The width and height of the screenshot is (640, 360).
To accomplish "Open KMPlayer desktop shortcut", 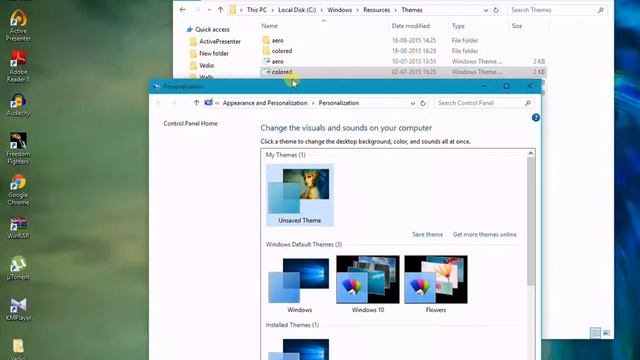I will click(x=18, y=309).
